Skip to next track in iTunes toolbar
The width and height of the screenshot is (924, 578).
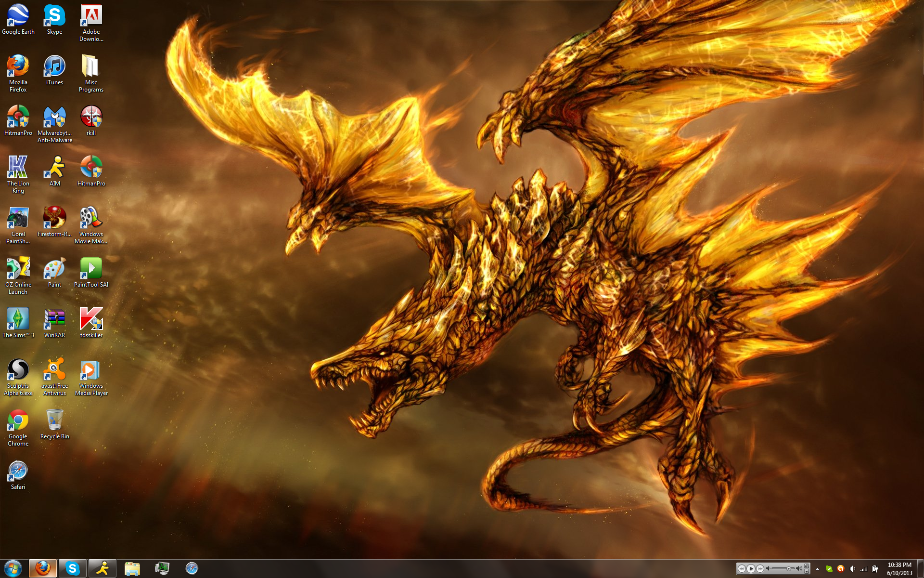pyautogui.click(x=760, y=568)
